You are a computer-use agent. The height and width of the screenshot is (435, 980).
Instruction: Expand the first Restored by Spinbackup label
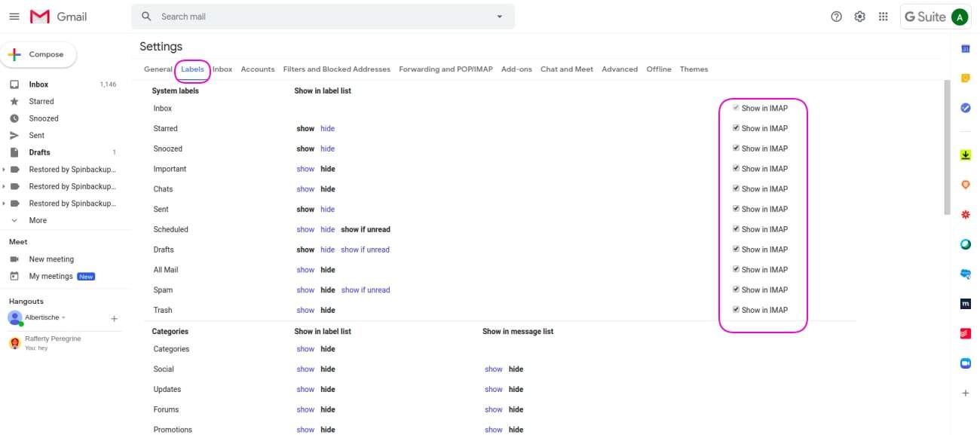(5, 169)
